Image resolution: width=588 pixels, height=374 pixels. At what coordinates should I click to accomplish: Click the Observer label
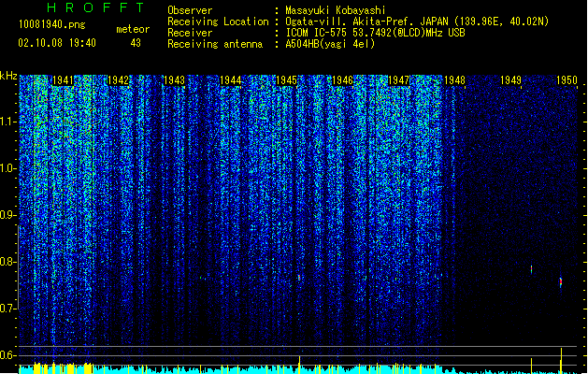coord(190,10)
